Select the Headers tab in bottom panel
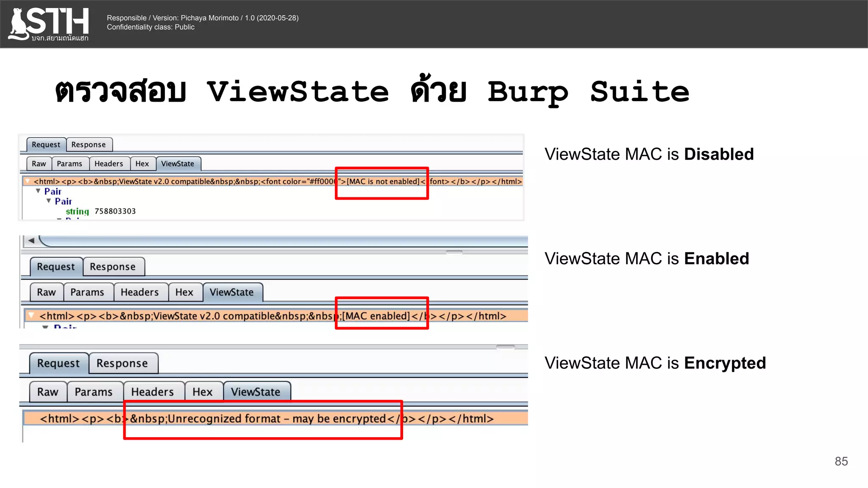 pos(154,392)
